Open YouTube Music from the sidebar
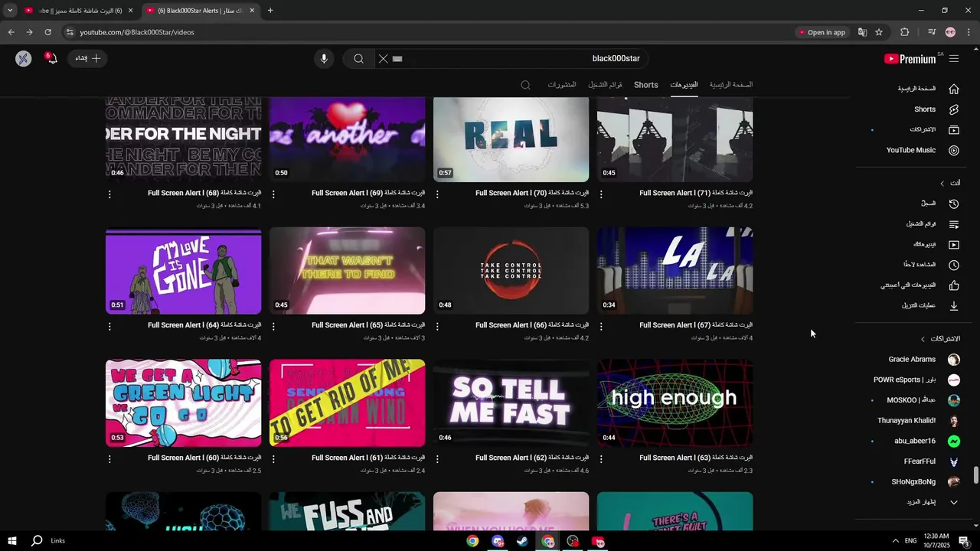This screenshot has height=551, width=980. tap(922, 150)
